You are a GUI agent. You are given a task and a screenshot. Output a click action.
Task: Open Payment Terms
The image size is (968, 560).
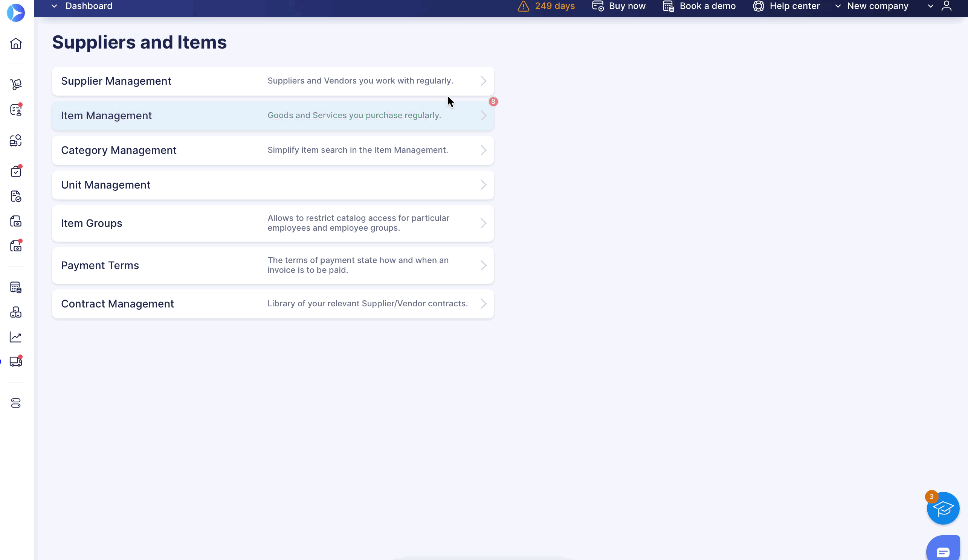click(x=273, y=265)
